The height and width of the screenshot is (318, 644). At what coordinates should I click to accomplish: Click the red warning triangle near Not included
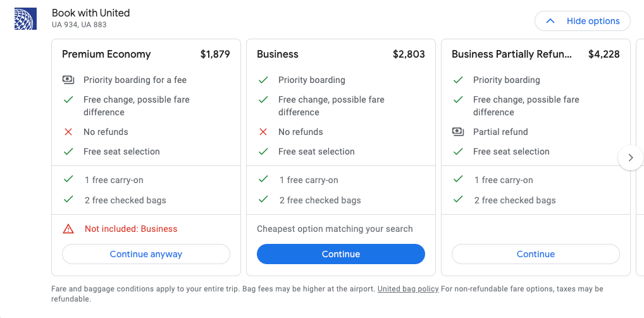pos(68,229)
